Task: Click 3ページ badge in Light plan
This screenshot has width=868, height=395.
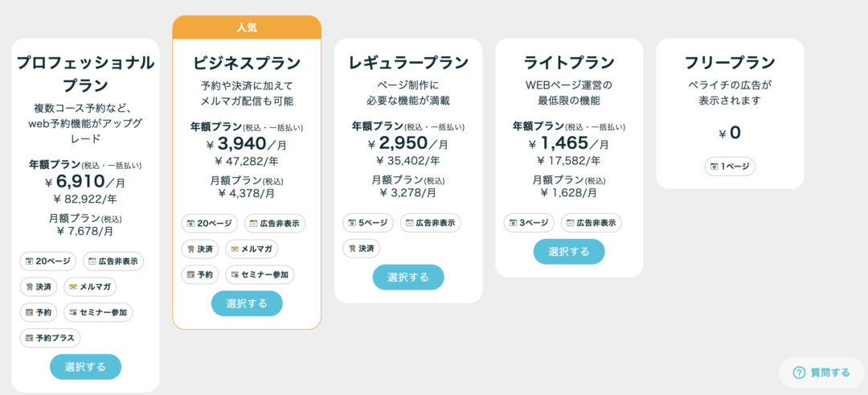Action: click(x=529, y=223)
